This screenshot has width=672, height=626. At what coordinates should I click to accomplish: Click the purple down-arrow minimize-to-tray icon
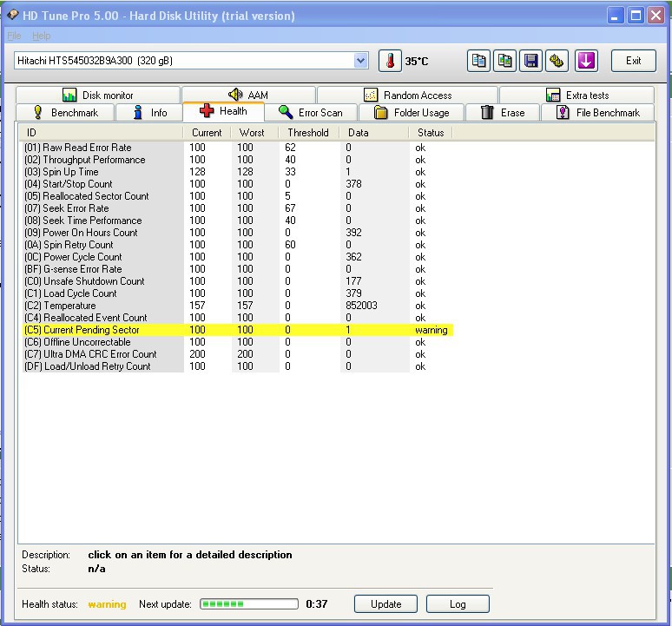[586, 61]
